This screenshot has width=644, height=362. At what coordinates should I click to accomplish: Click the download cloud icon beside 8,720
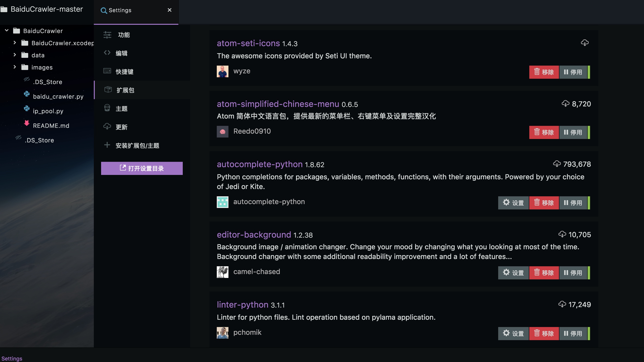point(566,103)
